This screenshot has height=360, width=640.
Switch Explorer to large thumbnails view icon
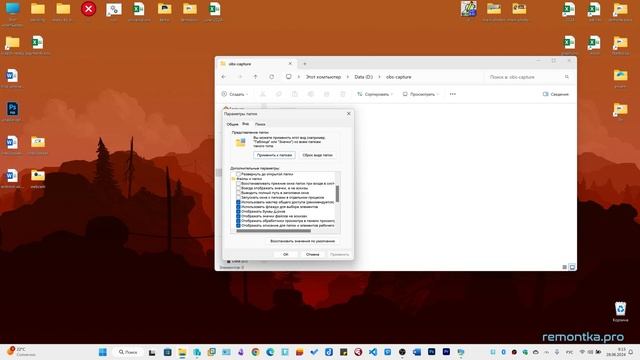pos(572,267)
